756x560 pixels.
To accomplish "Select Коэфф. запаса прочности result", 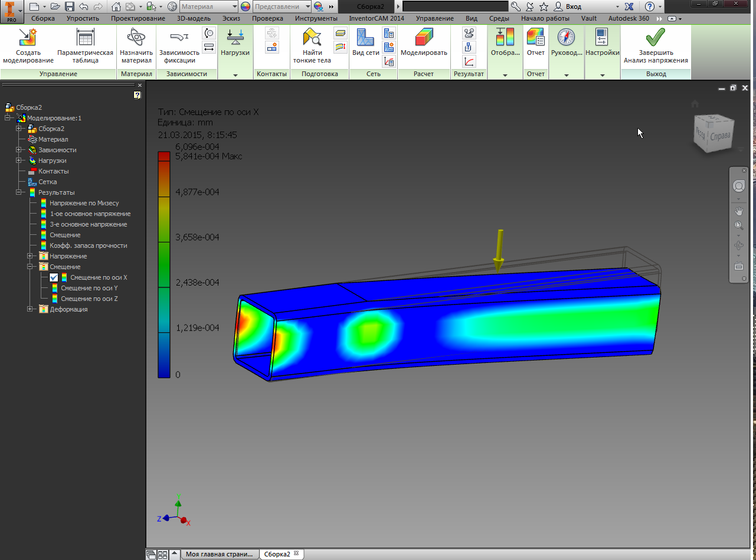I will pyautogui.click(x=89, y=245).
